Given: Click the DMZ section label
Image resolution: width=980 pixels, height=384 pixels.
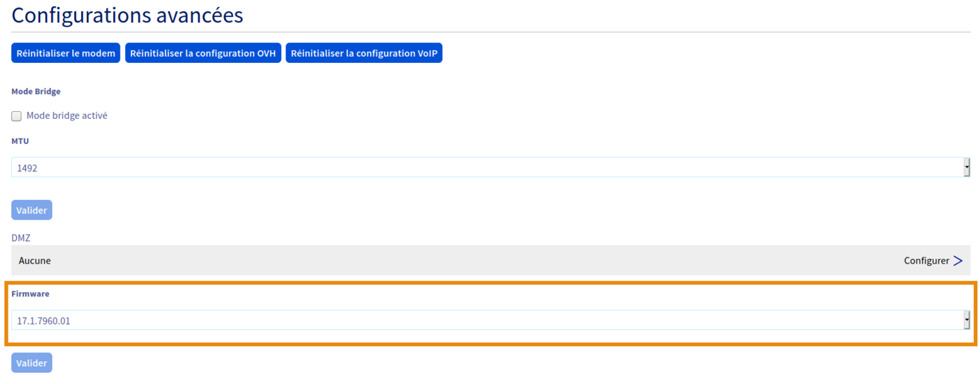Looking at the screenshot, I should pyautogui.click(x=21, y=238).
